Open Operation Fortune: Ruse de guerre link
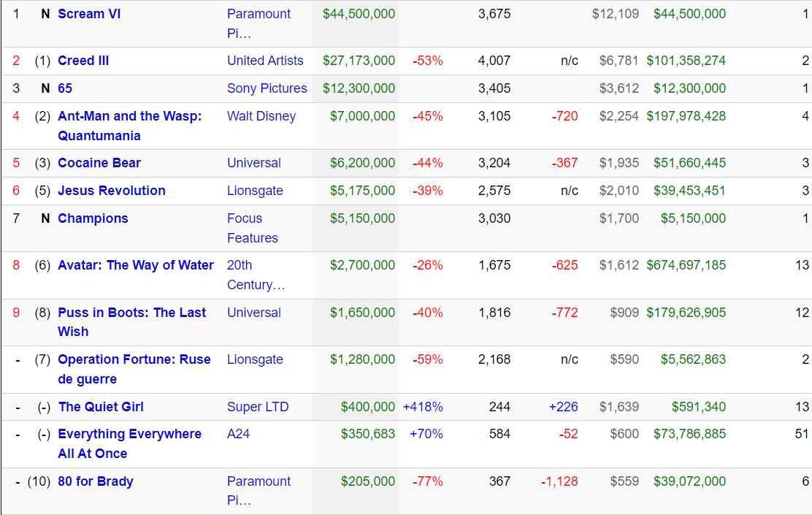This screenshot has width=812, height=515. click(134, 370)
